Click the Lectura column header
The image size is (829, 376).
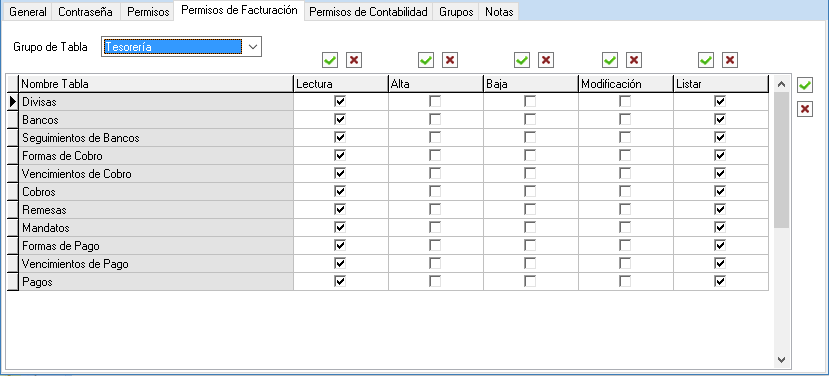340,84
